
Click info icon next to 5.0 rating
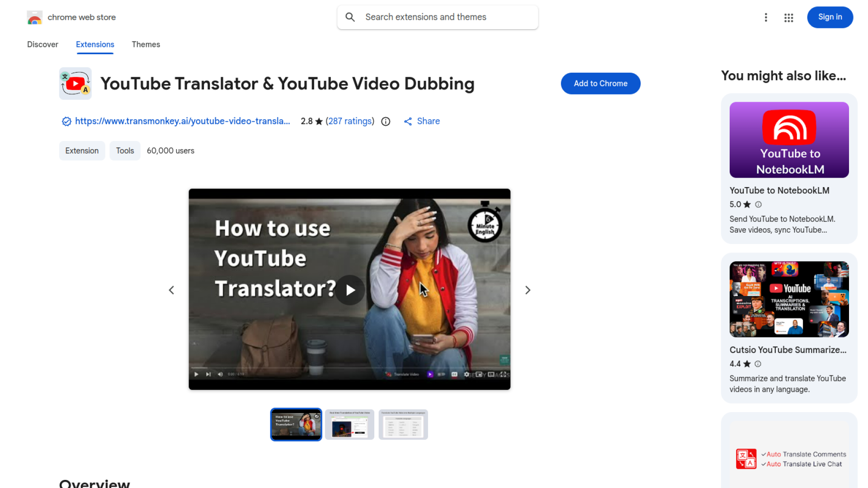(x=759, y=204)
